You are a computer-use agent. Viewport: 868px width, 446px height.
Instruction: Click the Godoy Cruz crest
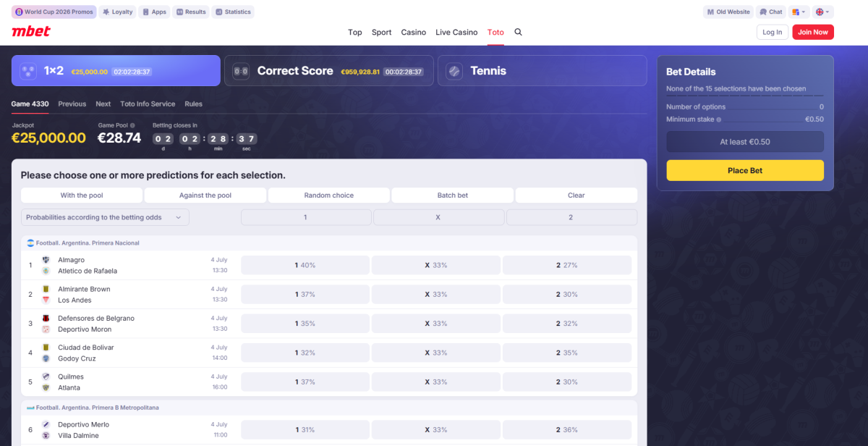pos(46,358)
